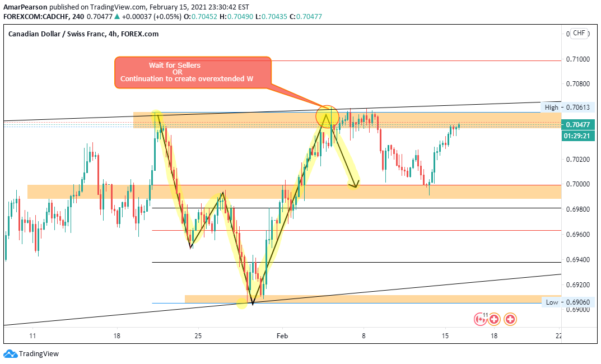Click the TradingView cloud logo icon

tap(10, 354)
